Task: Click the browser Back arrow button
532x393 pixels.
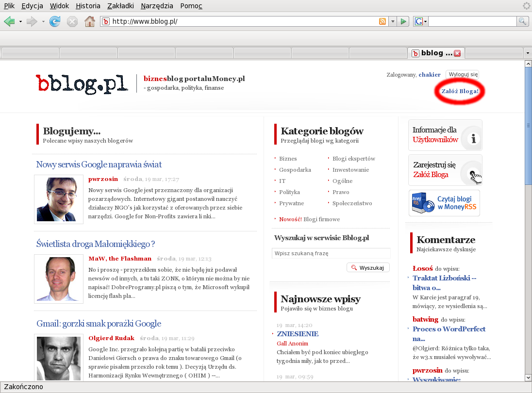Action: click(x=9, y=21)
